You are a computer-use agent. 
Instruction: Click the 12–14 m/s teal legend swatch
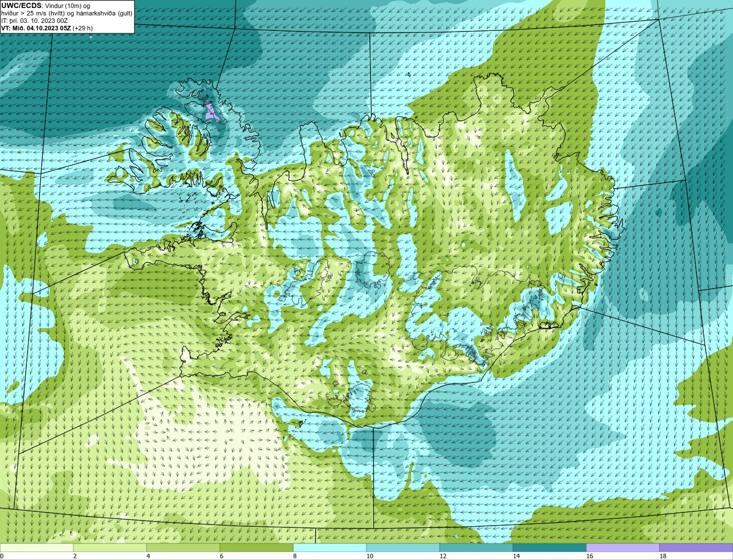tap(476, 548)
